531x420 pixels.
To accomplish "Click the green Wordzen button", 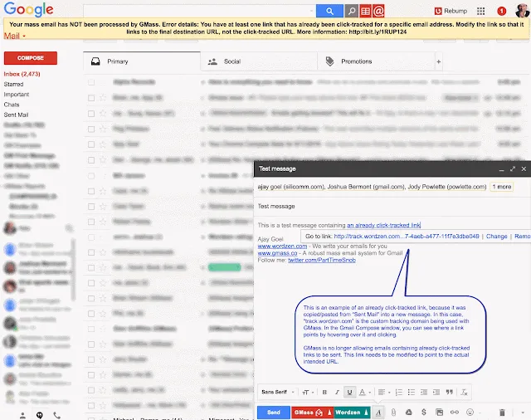I will (x=348, y=413).
